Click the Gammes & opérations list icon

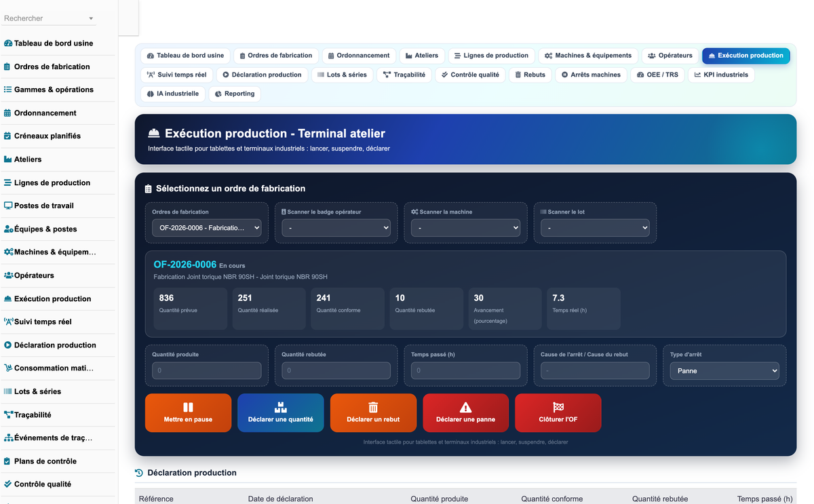[x=8, y=90]
